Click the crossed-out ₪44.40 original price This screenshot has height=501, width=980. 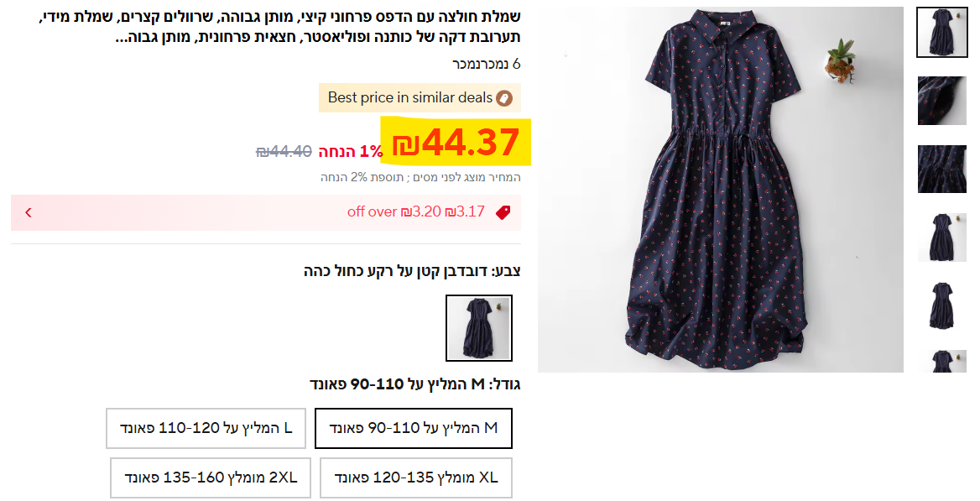284,151
